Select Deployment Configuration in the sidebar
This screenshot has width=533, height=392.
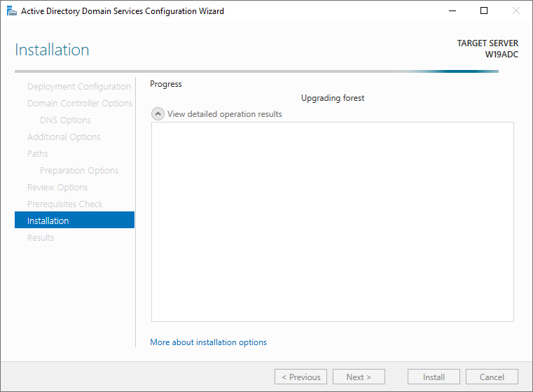click(79, 87)
